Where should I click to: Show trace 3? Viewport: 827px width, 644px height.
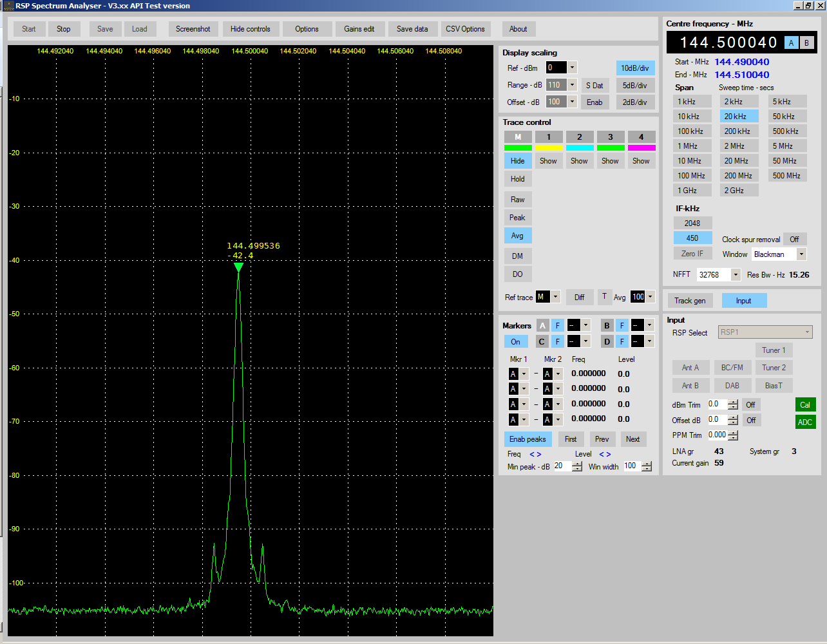(610, 161)
